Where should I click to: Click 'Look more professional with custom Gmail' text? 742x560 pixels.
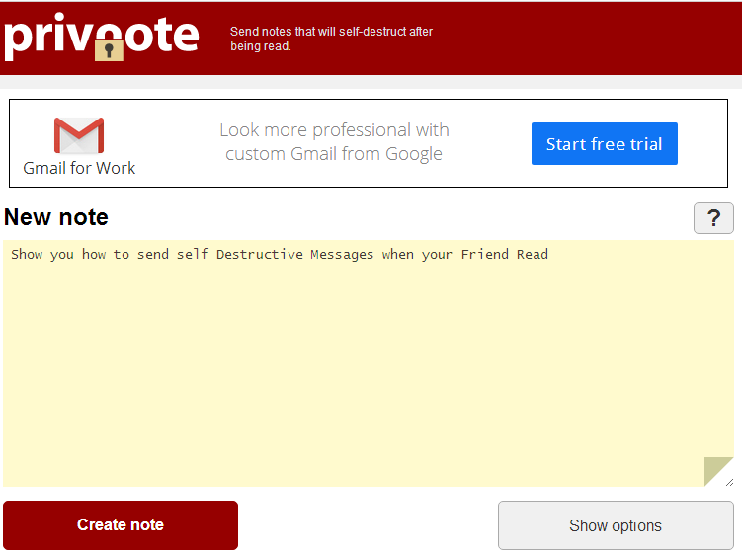tap(334, 142)
